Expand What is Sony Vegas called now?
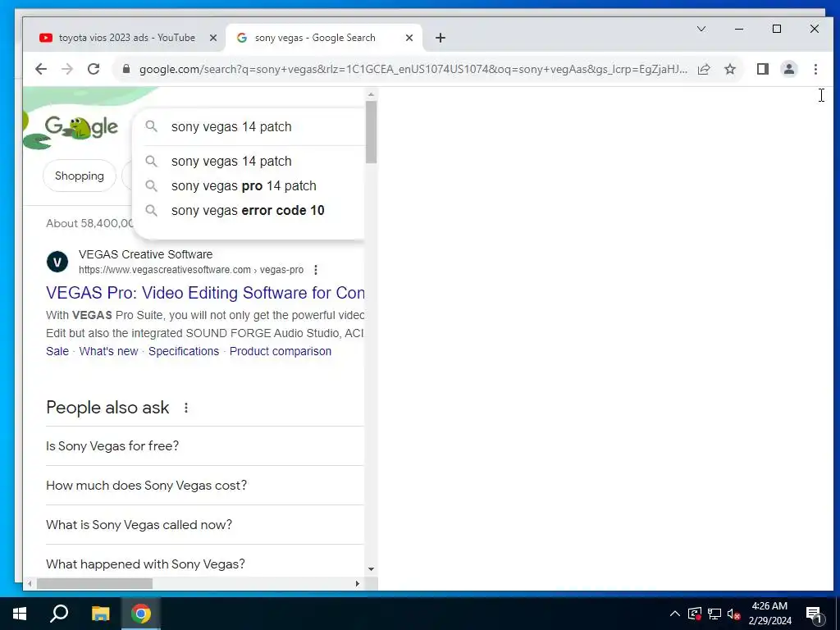 [204, 525]
